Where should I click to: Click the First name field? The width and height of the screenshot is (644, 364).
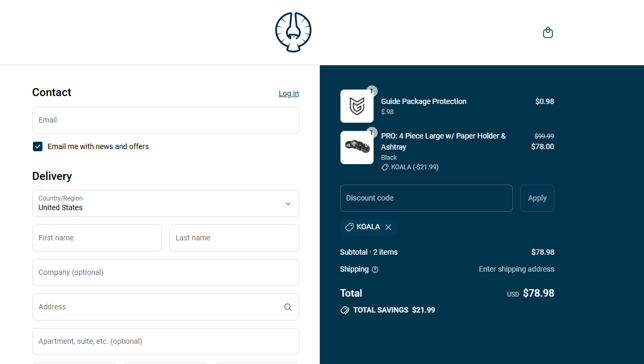[97, 238]
